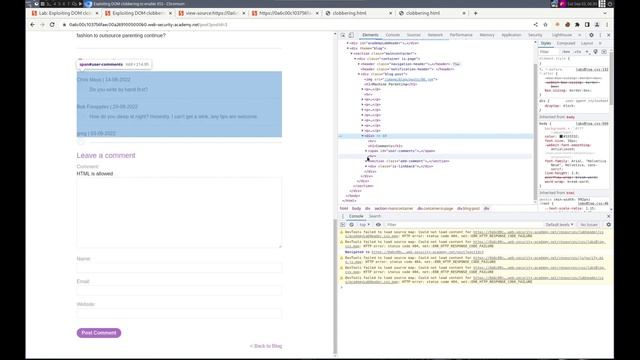Click the browser Back arrow icon
The height and width of the screenshot is (360, 640).
coord(32,24)
